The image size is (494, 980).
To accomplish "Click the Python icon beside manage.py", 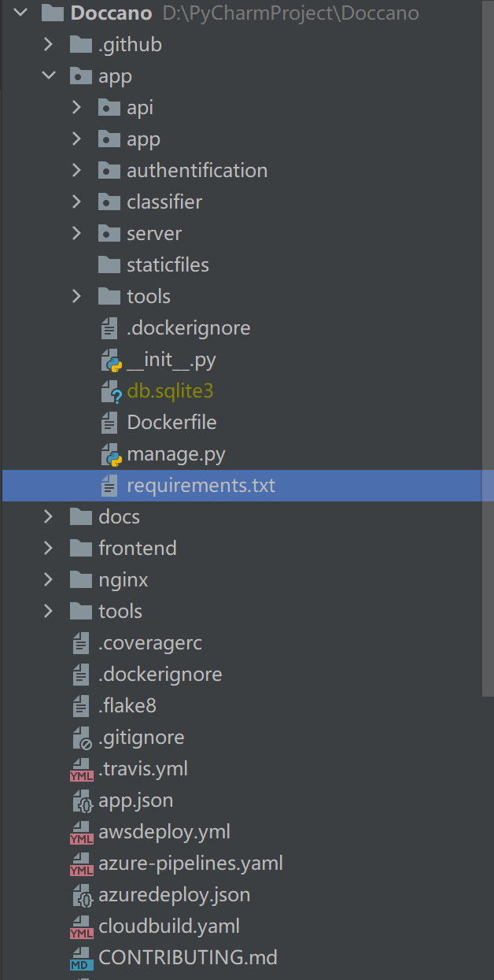I will coord(111,454).
